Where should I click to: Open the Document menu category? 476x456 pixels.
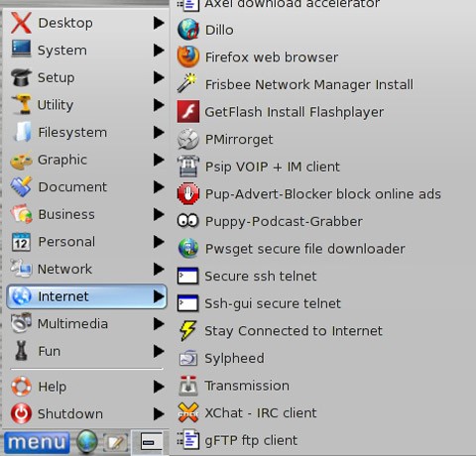tap(86, 187)
